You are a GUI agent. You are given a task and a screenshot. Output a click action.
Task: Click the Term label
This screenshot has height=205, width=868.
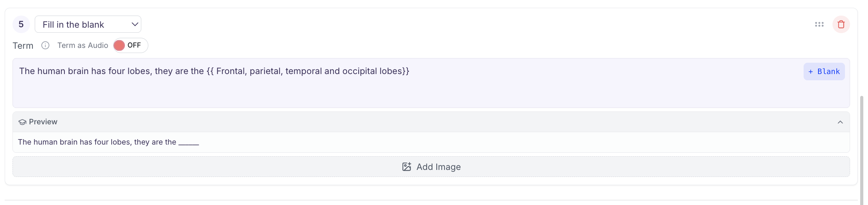click(23, 46)
